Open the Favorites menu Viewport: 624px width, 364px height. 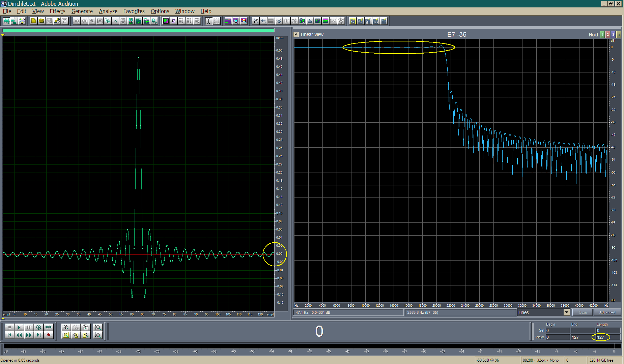134,11
